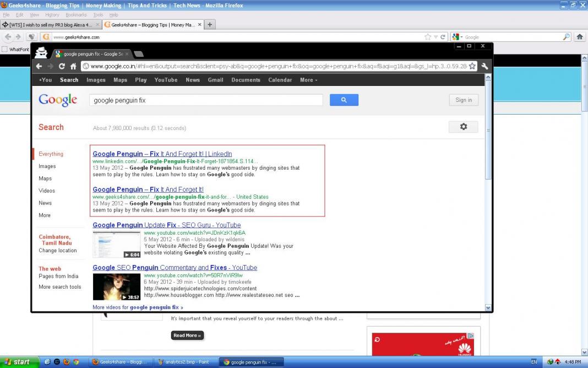
Task: Click the Firefox shield button beside navigation arrows
Action: click(x=31, y=37)
